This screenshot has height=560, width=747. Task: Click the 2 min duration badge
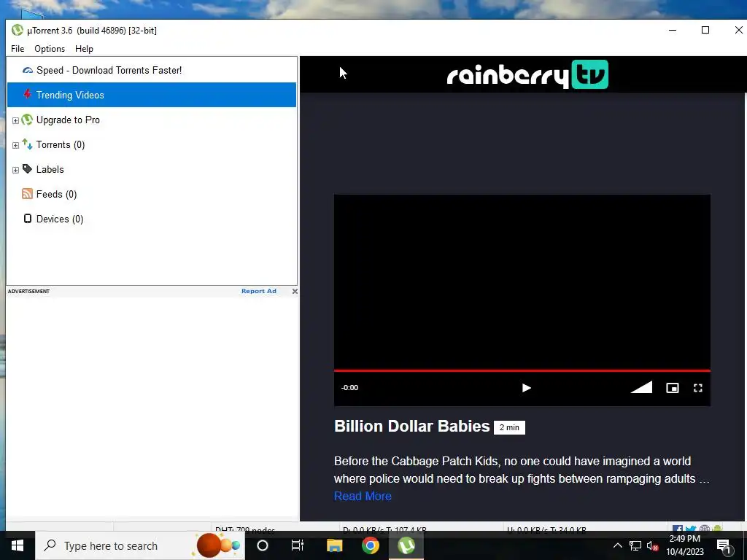pos(509,427)
